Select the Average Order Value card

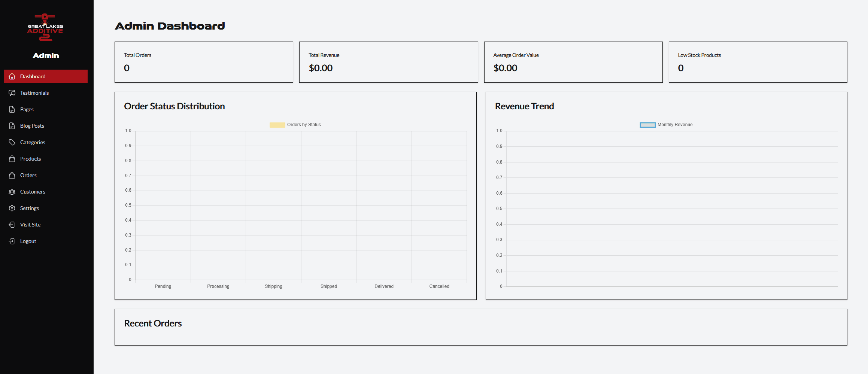[573, 62]
